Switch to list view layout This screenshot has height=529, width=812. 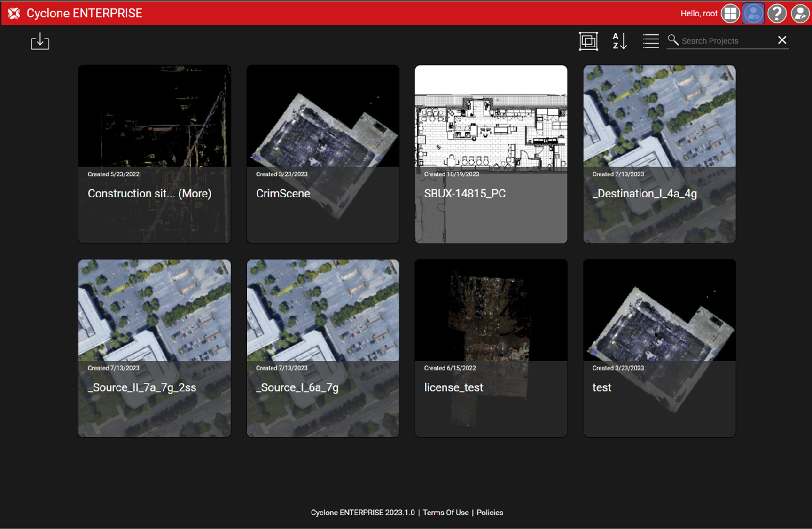tap(650, 41)
